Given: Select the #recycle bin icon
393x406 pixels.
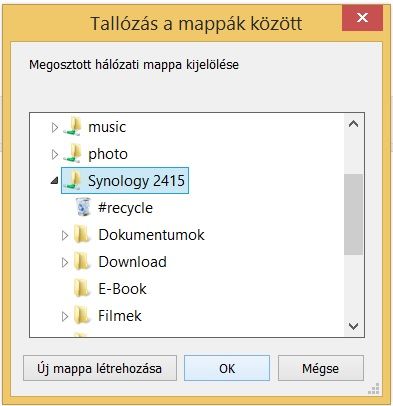Looking at the screenshot, I should tap(83, 207).
